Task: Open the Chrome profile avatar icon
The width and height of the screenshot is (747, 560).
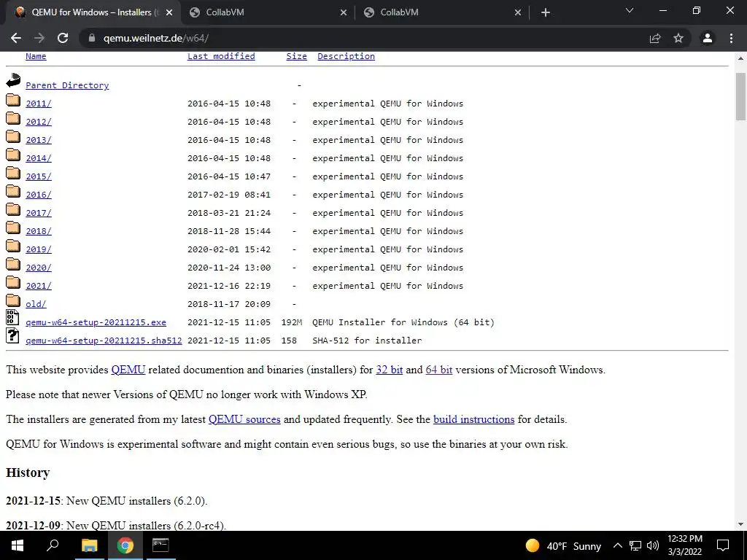Action: tap(708, 38)
